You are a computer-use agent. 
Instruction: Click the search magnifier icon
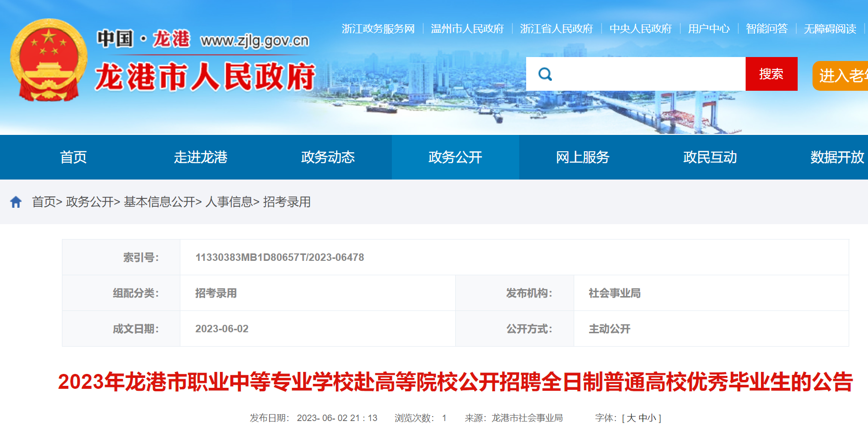point(545,74)
